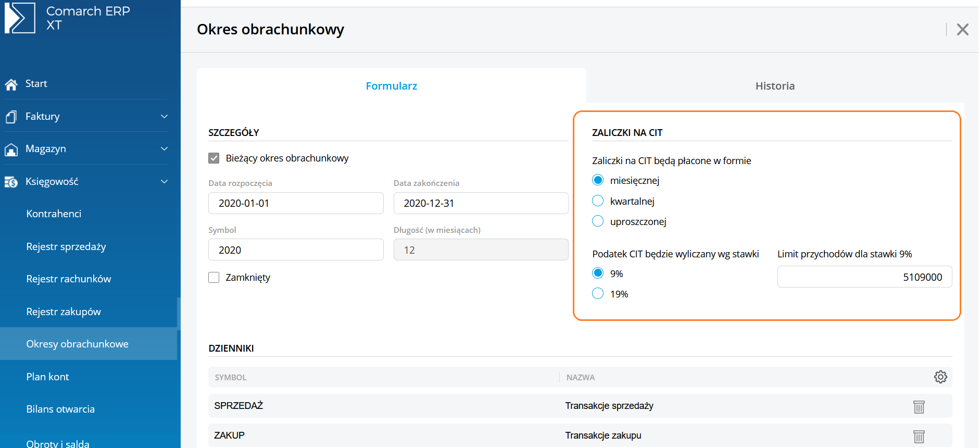980x448 pixels.
Task: Open journals table settings gear
Action: pyautogui.click(x=940, y=377)
